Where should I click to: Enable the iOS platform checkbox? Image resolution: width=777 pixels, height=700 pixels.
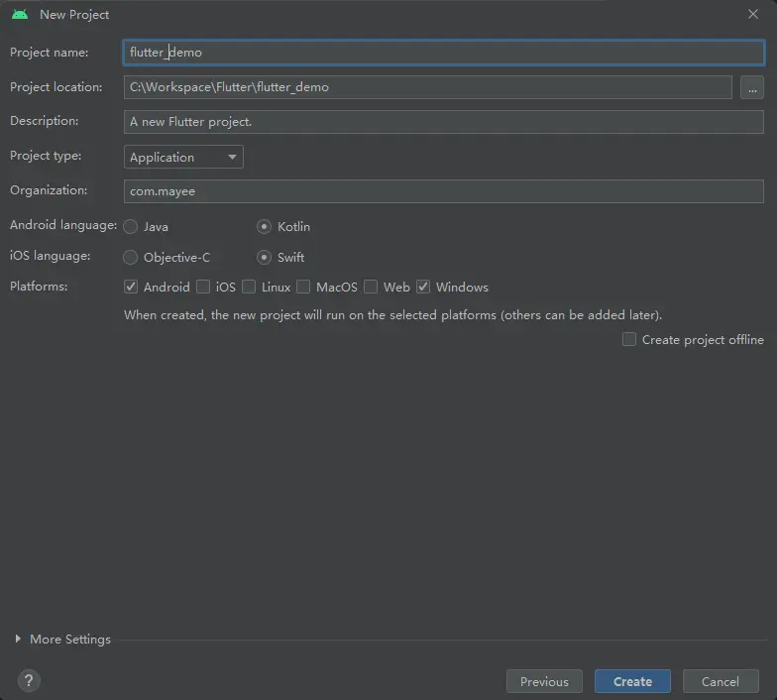pyautogui.click(x=203, y=288)
